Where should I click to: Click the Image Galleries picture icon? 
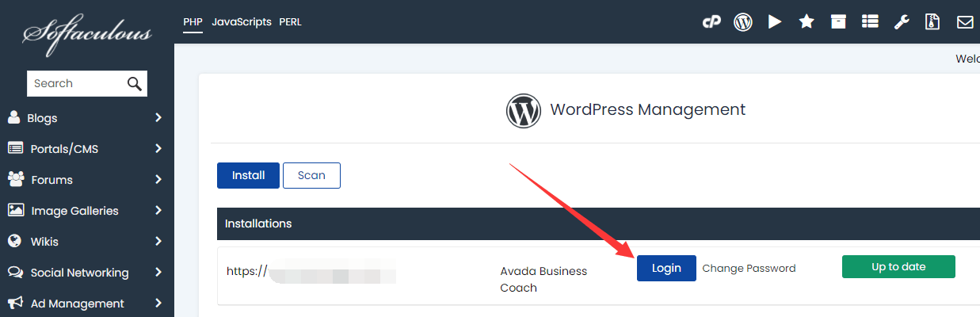tap(16, 210)
